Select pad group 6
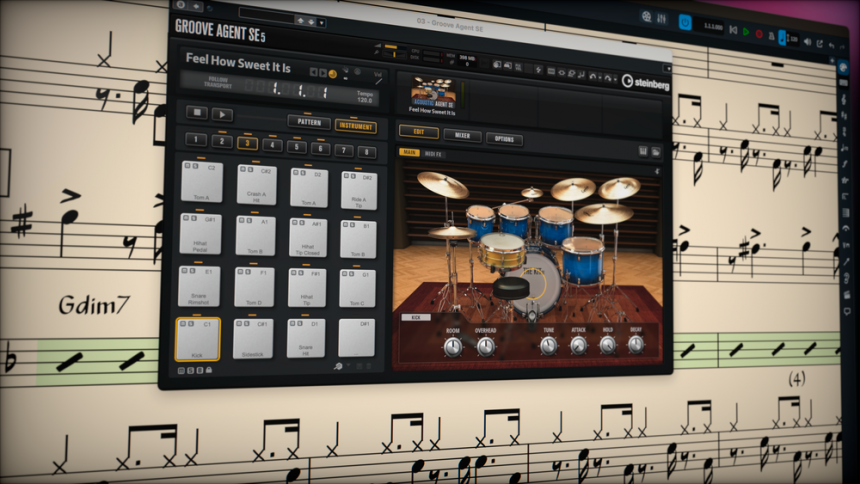860x484 pixels. 320,149
